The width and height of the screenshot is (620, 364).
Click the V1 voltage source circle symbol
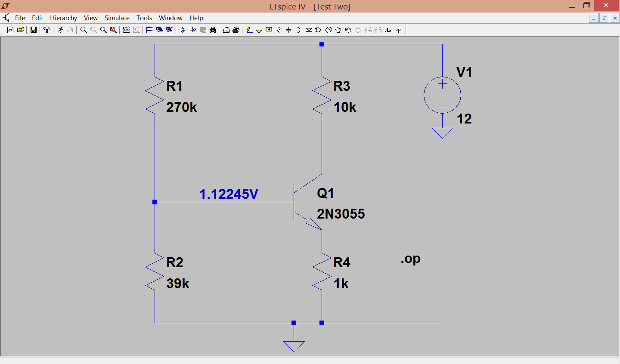442,95
